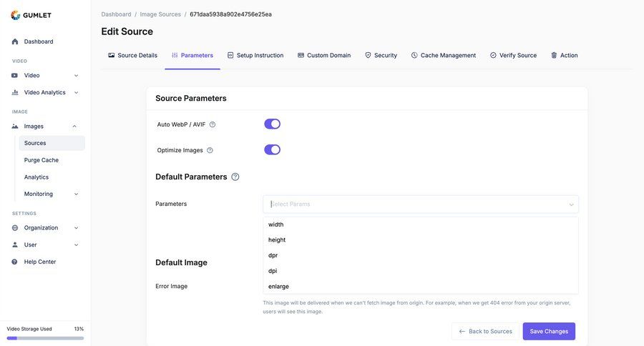Viewport: 644px width, 346px height.
Task: Open Monitoring in the sidebar
Action: pyautogui.click(x=38, y=194)
